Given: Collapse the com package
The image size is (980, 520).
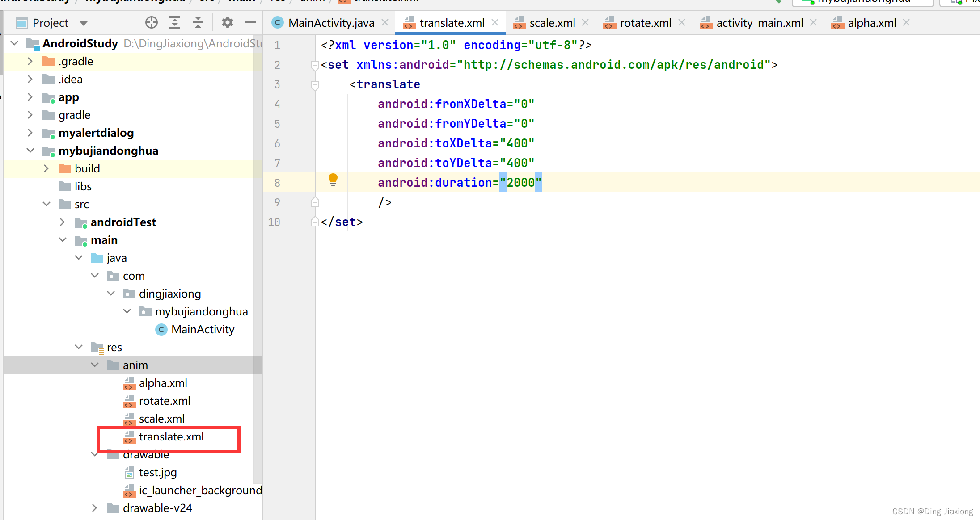Looking at the screenshot, I should tap(95, 276).
